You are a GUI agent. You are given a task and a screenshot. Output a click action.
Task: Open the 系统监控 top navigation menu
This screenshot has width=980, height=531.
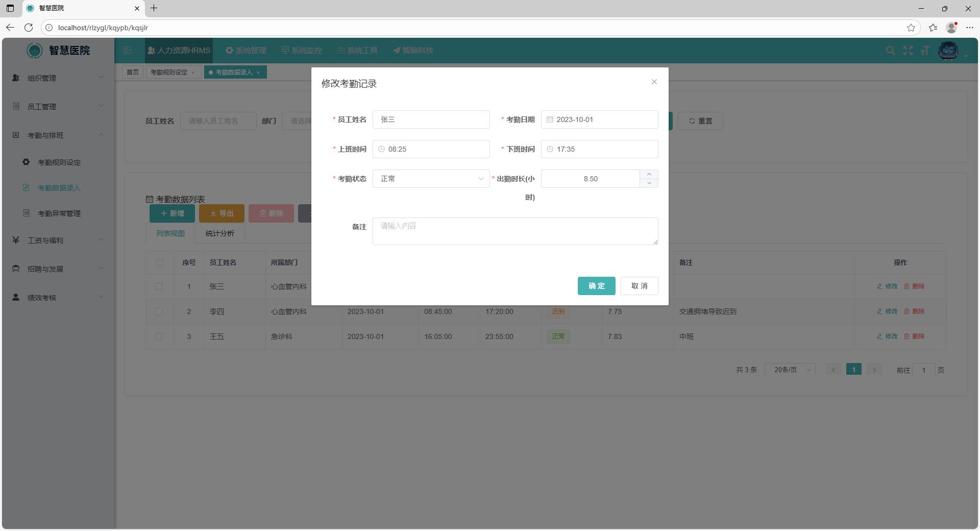pos(302,51)
